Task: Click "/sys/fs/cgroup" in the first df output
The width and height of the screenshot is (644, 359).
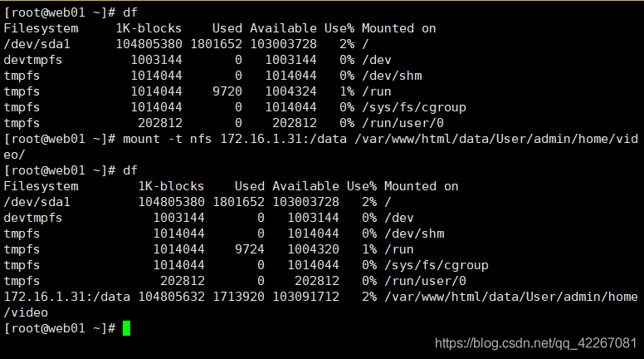Action: (x=414, y=107)
